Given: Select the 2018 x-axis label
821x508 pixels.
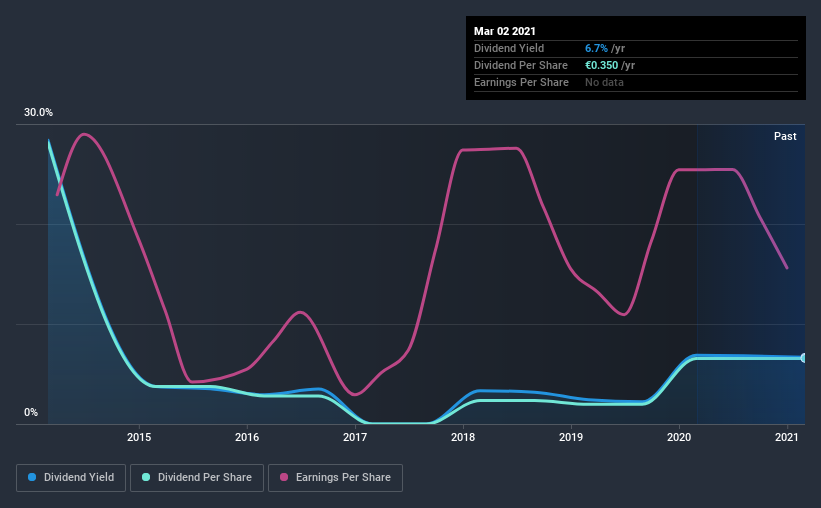Looking at the screenshot, I should [x=463, y=437].
